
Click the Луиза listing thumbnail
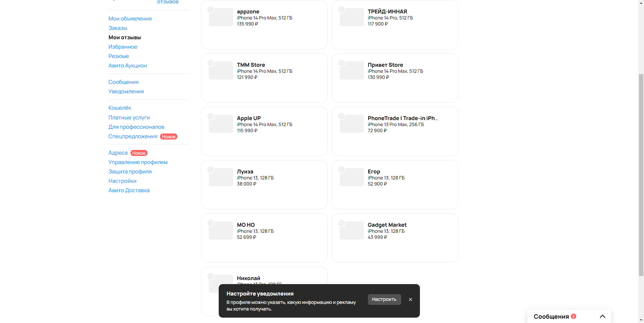tap(221, 177)
